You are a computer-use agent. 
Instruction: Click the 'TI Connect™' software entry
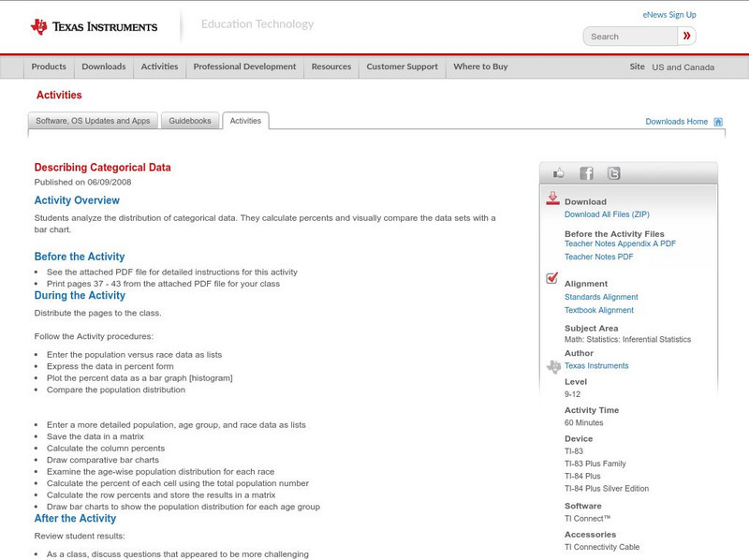coord(588,519)
